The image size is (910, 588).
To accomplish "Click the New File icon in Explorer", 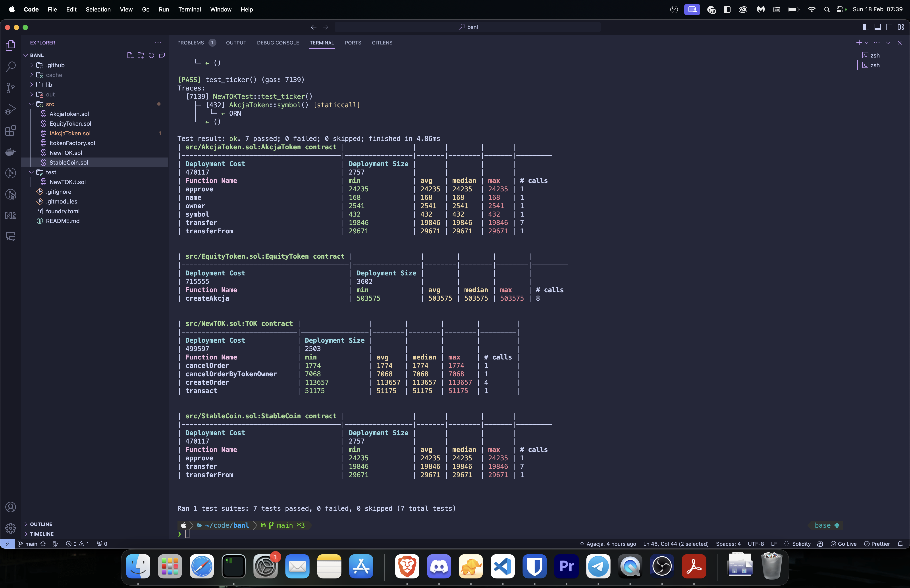I will [x=130, y=55].
